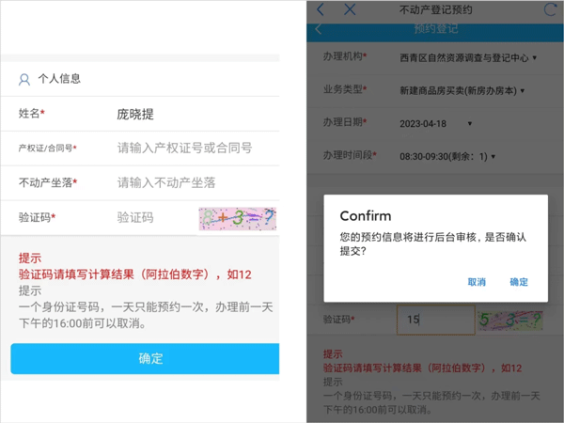Screen dimensions: 564x423
Task: Click the 不动产登记预约 page title
Action: point(436,10)
